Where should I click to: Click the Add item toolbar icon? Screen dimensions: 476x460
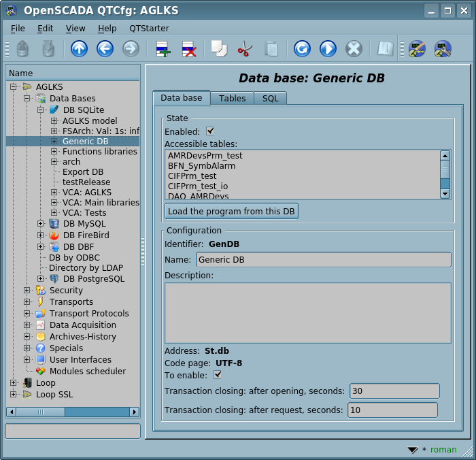(x=163, y=48)
